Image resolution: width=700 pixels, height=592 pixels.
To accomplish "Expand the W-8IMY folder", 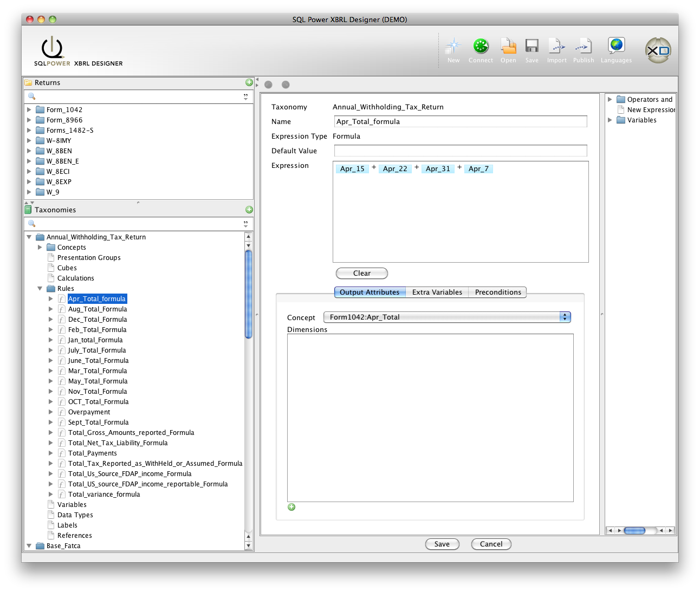I will click(x=29, y=140).
